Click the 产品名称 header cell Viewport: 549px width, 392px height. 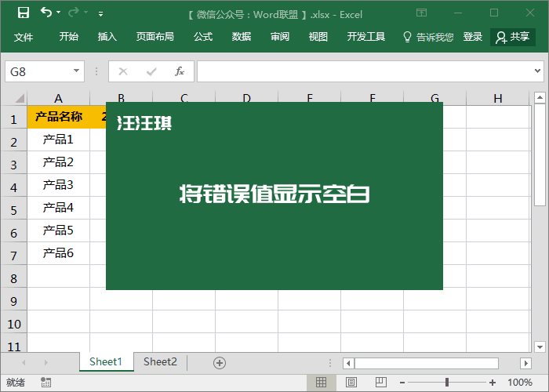[59, 117]
